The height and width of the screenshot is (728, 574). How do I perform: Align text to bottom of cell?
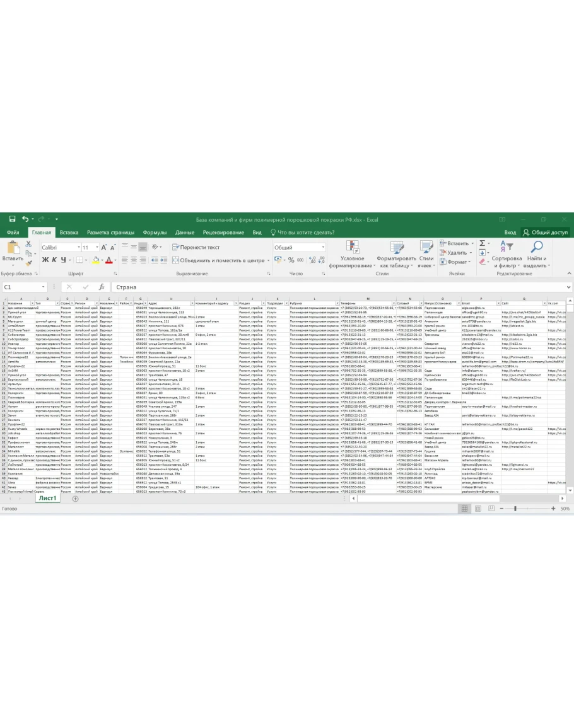click(x=143, y=246)
